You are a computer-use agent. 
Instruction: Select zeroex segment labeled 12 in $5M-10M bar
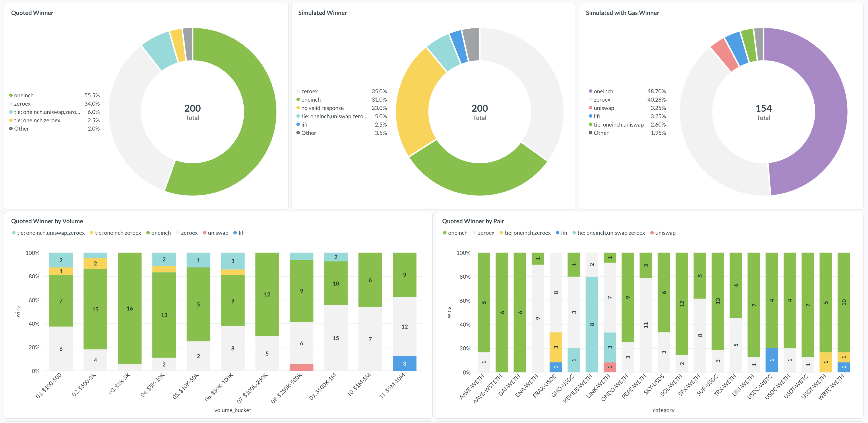(x=404, y=326)
